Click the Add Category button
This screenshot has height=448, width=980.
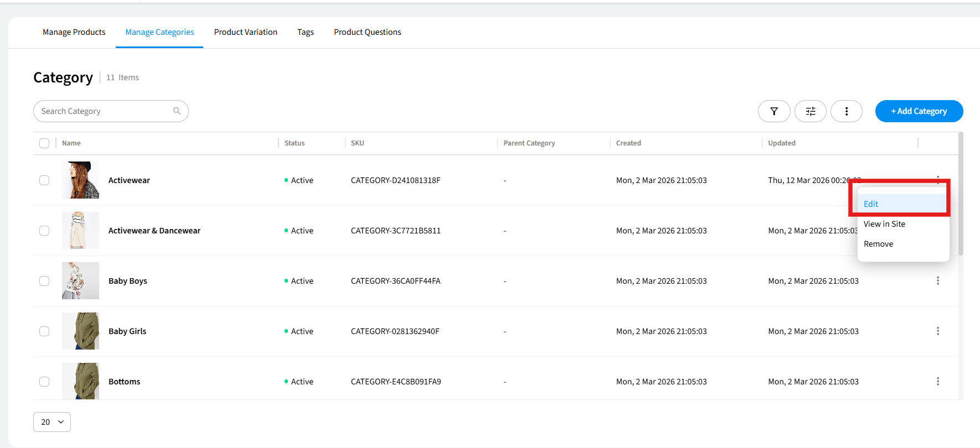pos(919,111)
